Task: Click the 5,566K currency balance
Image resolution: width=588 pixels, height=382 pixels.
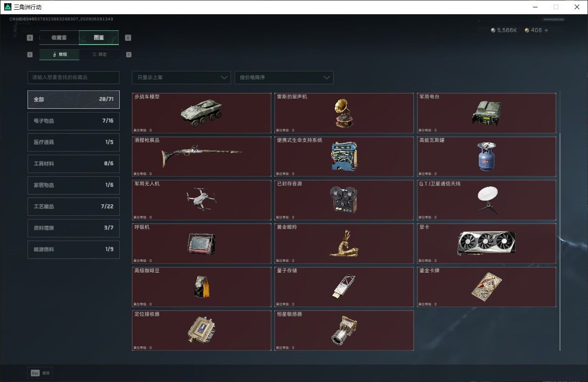Action: pos(507,30)
